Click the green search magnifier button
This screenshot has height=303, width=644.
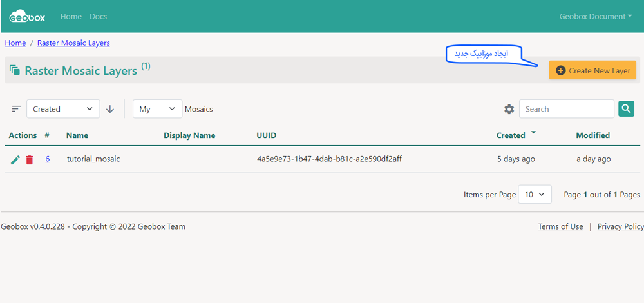(626, 109)
